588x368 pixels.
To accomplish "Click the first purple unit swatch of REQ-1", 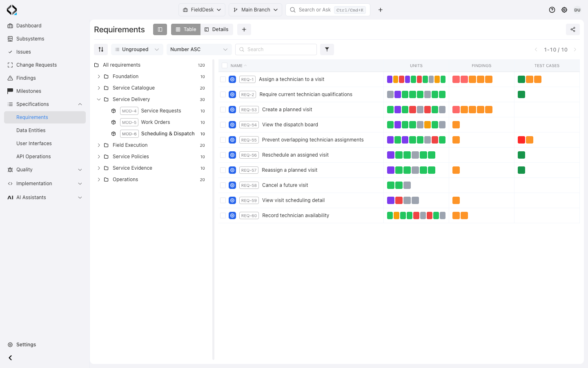I will pos(390,79).
